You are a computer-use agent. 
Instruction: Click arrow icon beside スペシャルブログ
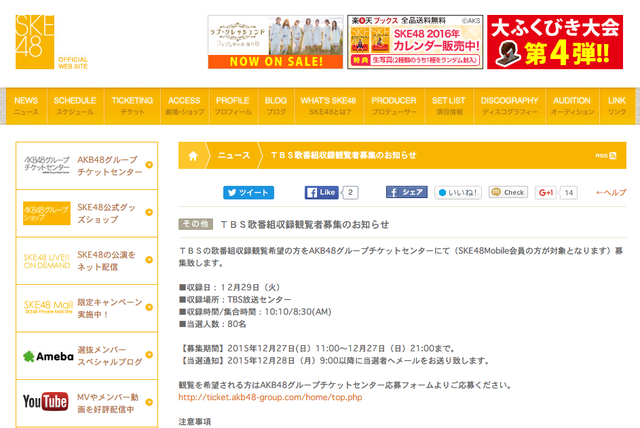pos(149,355)
